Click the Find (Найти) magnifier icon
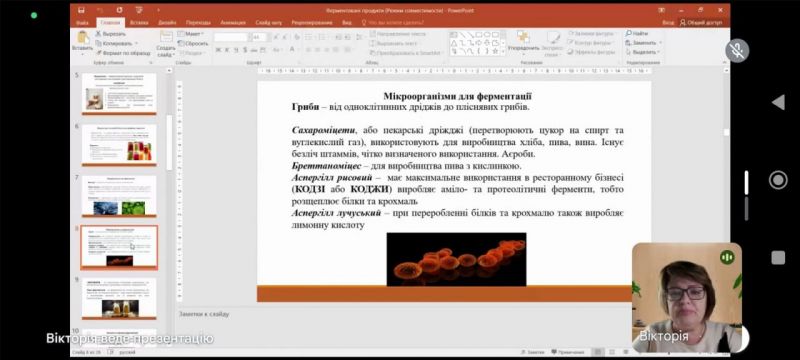Screen dimensions: 800x360 coord(629,34)
